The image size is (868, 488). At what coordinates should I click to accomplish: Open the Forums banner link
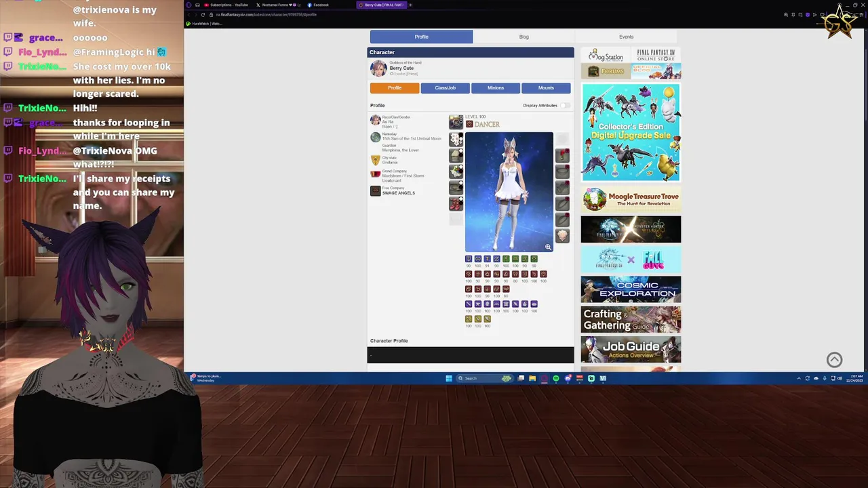click(606, 71)
